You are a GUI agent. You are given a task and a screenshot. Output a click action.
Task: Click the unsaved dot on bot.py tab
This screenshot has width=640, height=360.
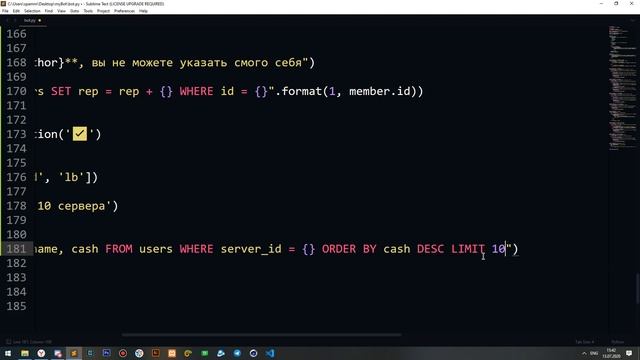click(40, 20)
